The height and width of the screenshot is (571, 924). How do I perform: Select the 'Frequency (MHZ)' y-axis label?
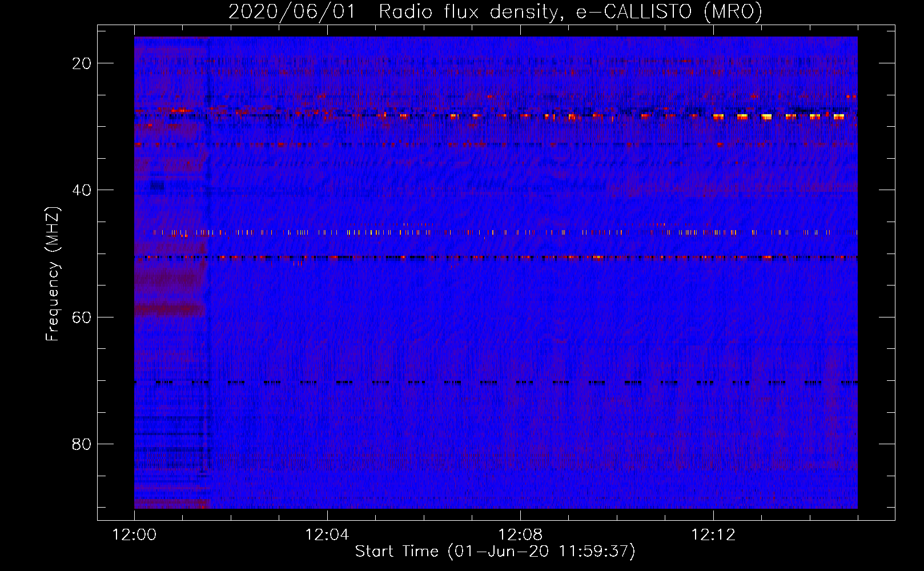pyautogui.click(x=53, y=274)
